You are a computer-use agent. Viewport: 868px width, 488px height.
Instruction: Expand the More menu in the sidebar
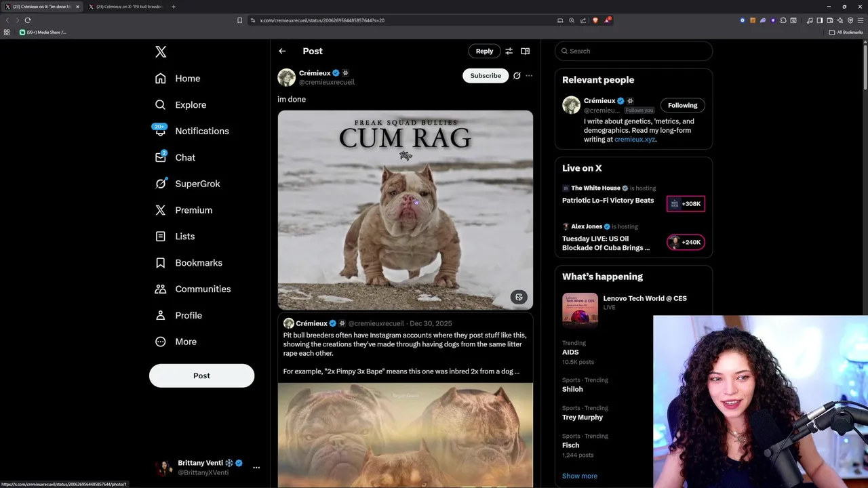click(x=176, y=342)
